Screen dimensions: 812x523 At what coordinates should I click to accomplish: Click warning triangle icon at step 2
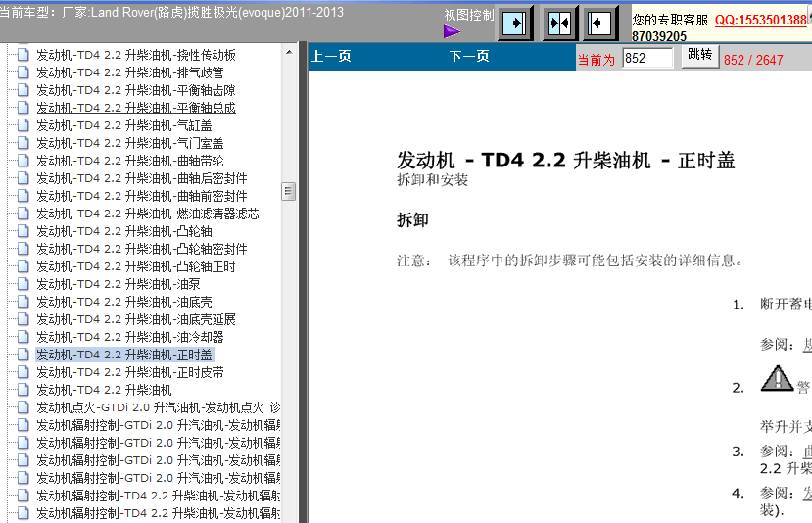pyautogui.click(x=777, y=378)
